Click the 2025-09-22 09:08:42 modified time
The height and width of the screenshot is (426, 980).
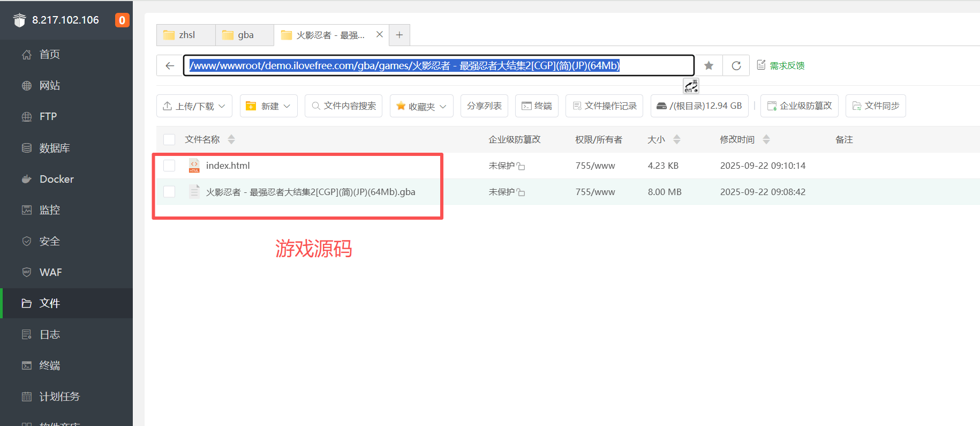[763, 192]
